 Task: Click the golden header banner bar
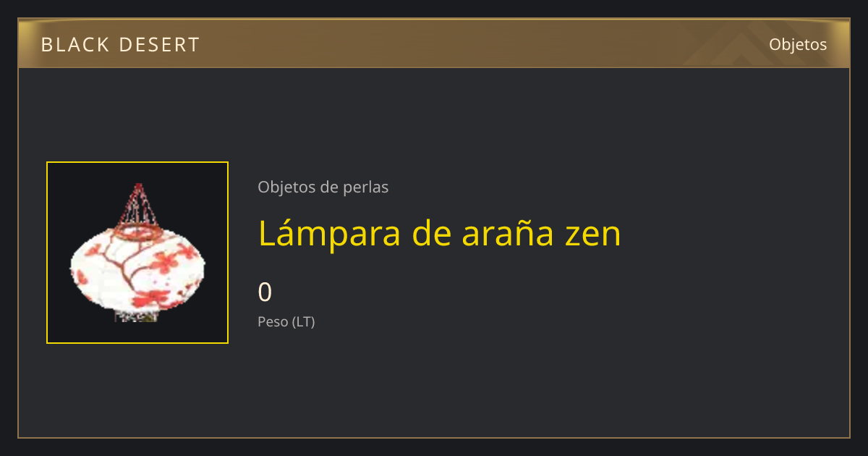[434, 44]
